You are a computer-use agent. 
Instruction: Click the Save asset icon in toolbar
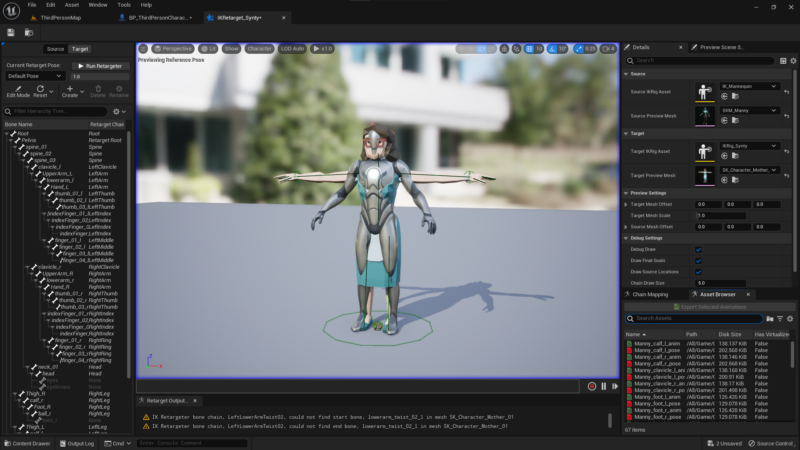11,33
